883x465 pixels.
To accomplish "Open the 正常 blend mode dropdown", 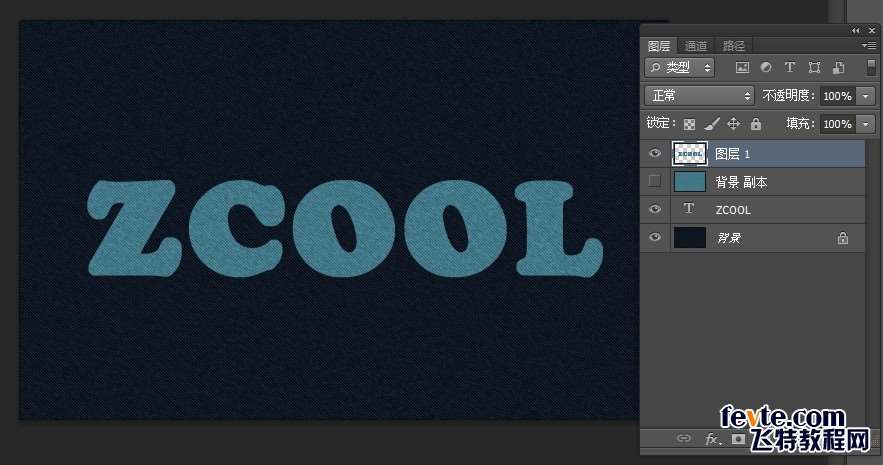I will tap(700, 96).
